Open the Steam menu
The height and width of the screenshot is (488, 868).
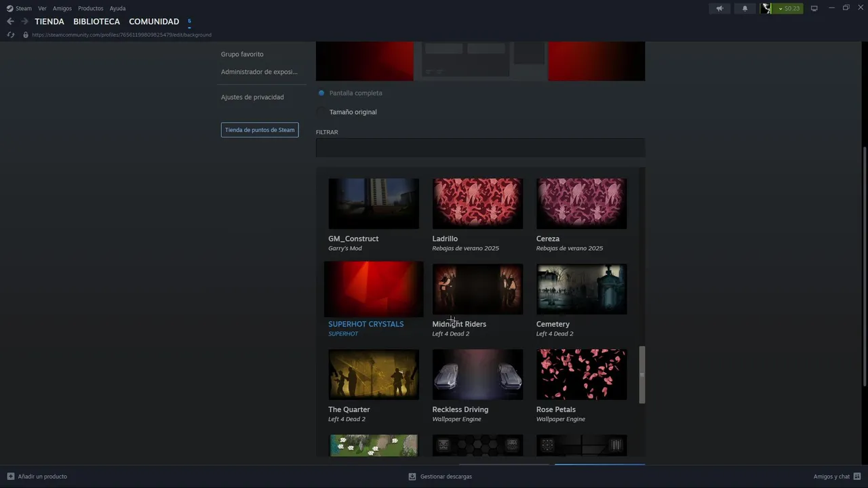tap(24, 8)
